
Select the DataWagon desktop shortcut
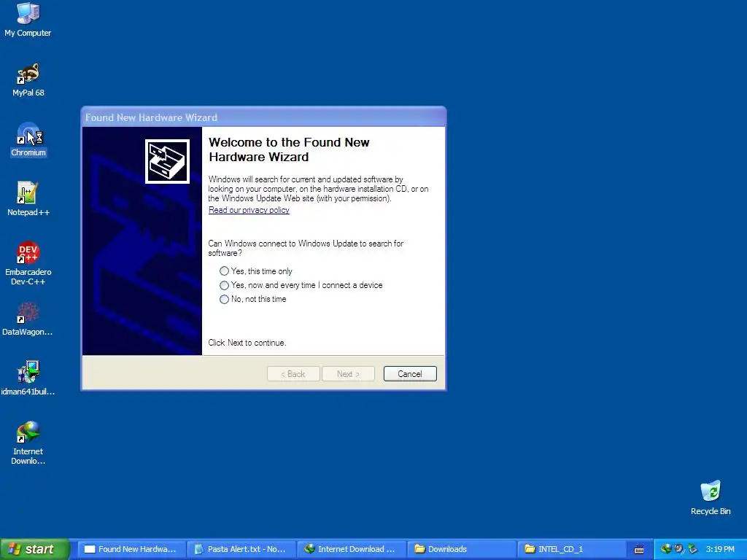tap(28, 319)
